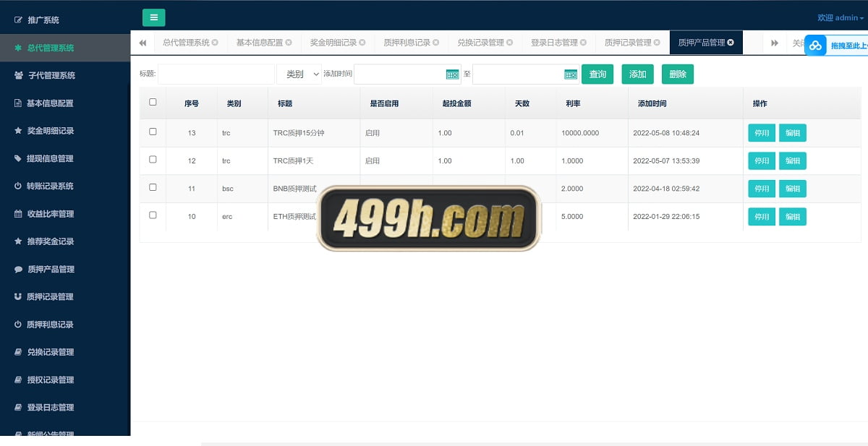
Task: Open the 类别 category dropdown
Action: pos(299,74)
